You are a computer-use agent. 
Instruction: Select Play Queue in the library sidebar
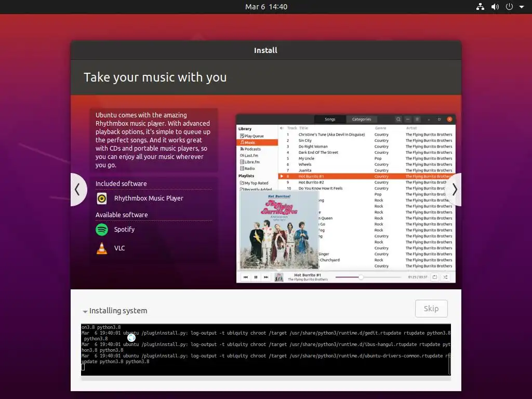pos(254,136)
